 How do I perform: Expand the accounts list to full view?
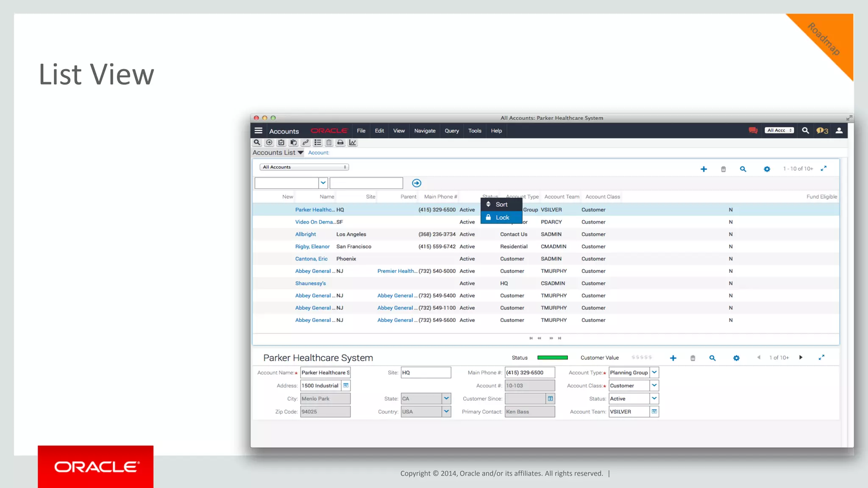click(x=823, y=169)
